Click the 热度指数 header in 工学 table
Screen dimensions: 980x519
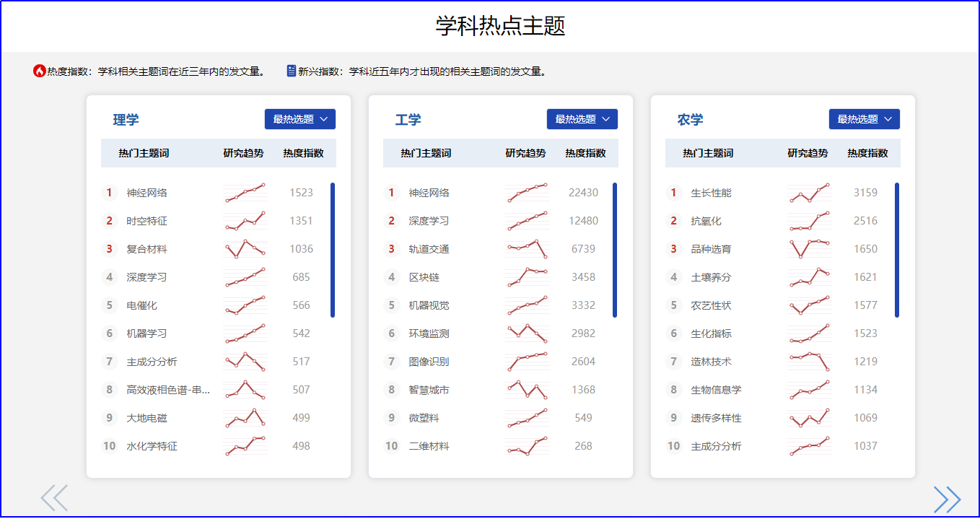pos(585,153)
